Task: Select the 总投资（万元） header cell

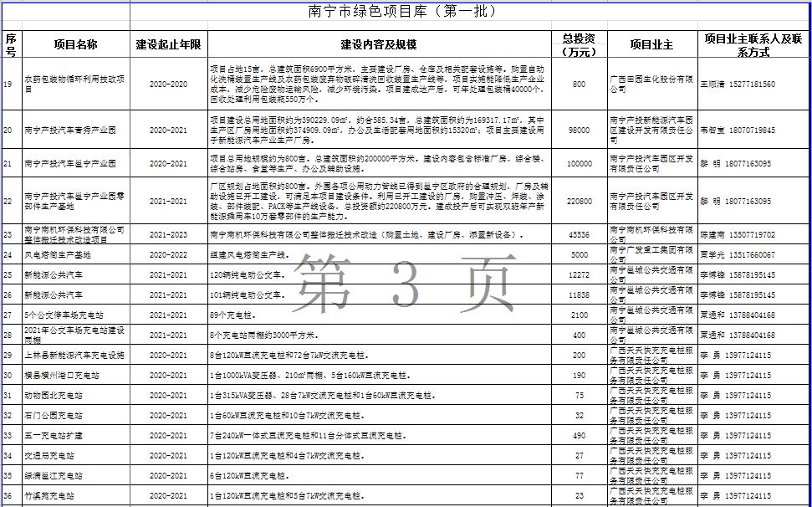Action: click(579, 44)
